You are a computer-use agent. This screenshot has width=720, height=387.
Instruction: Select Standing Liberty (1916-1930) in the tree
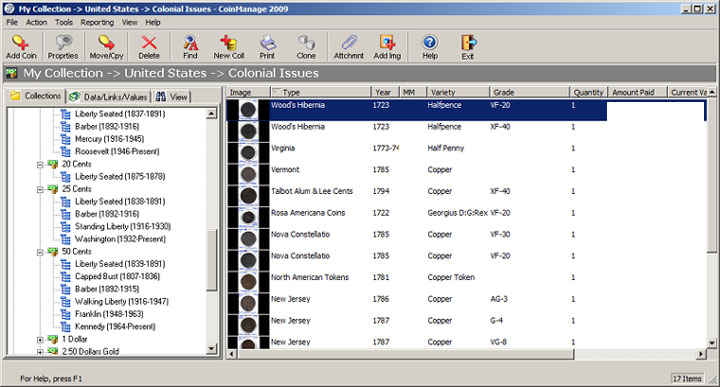(x=123, y=226)
